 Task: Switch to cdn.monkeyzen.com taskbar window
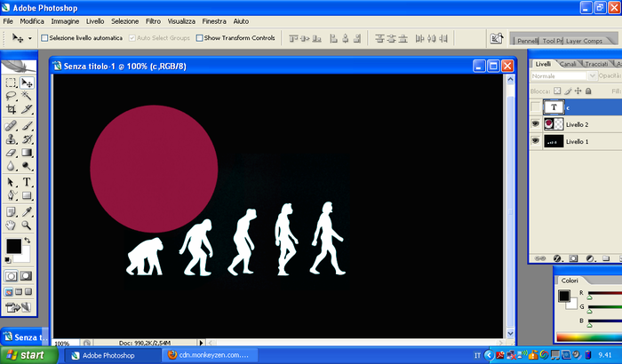pyautogui.click(x=210, y=355)
